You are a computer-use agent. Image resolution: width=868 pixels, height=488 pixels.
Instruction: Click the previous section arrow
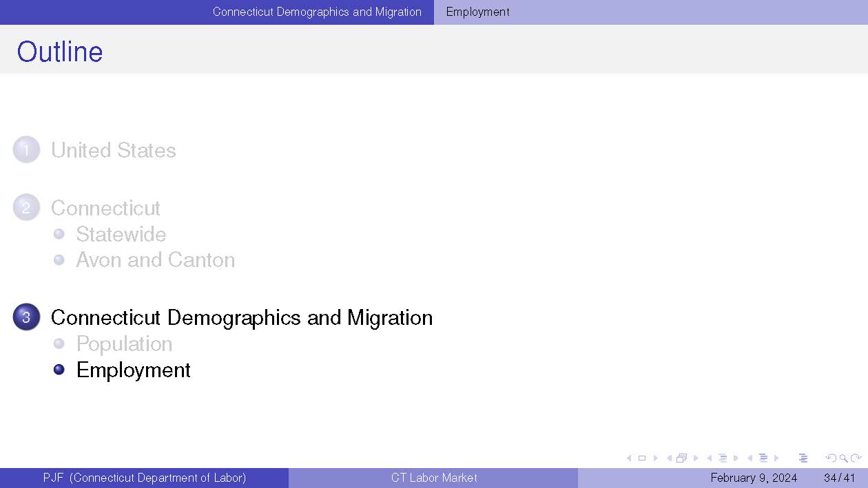(750, 458)
